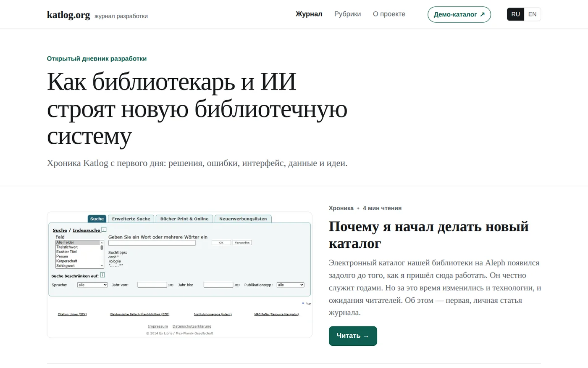Click the excerpt starting 'Электронный каталог нашей библиотеки'

(435, 288)
